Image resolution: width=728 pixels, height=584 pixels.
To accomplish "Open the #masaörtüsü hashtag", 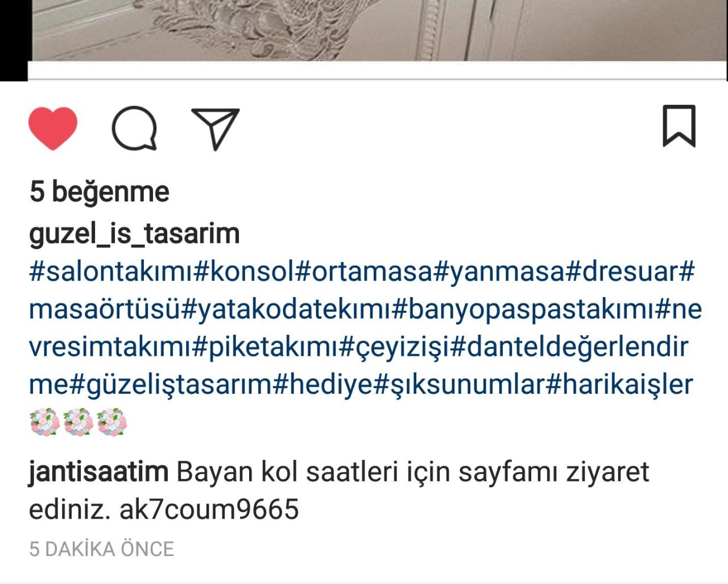I will point(105,310).
